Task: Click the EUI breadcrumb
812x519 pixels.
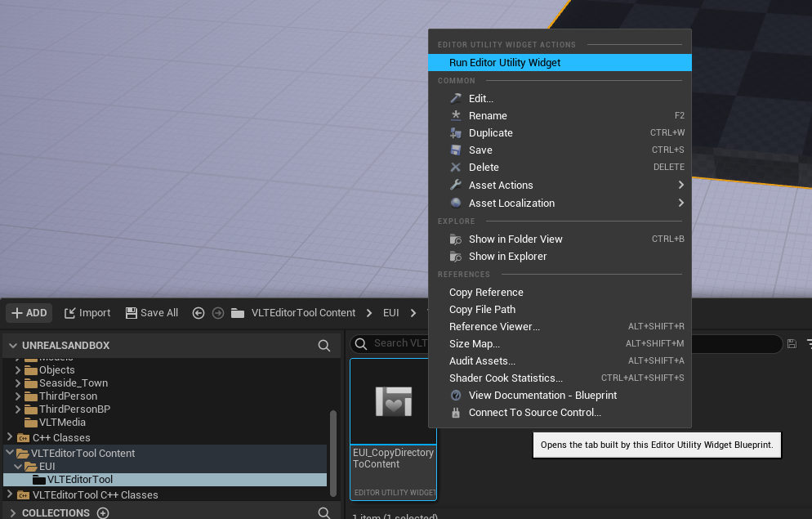Action: 391,313
